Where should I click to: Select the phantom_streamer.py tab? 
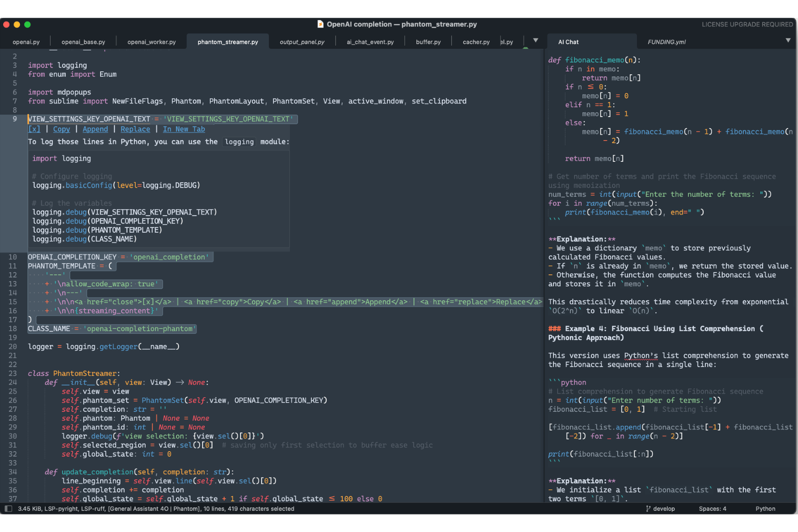228,42
